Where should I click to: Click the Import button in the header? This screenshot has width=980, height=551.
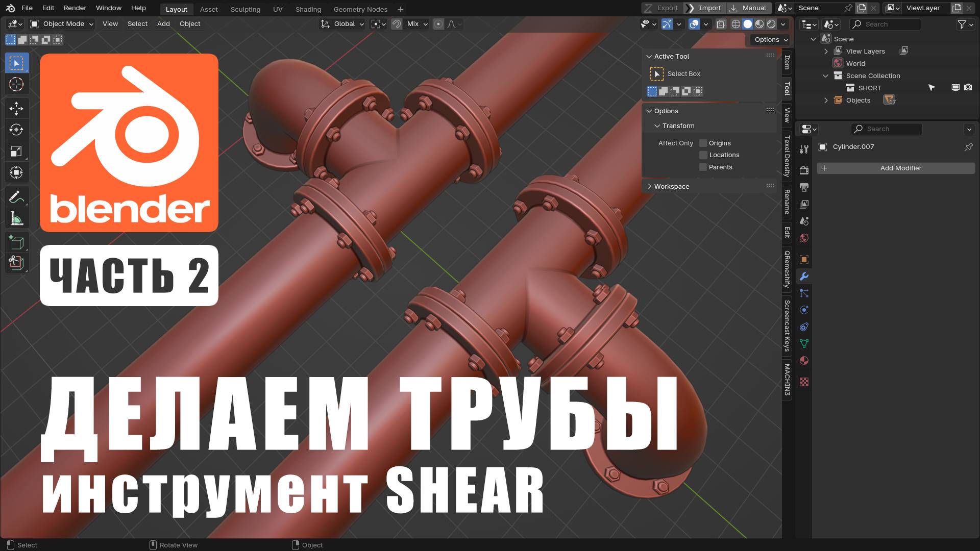(x=708, y=8)
